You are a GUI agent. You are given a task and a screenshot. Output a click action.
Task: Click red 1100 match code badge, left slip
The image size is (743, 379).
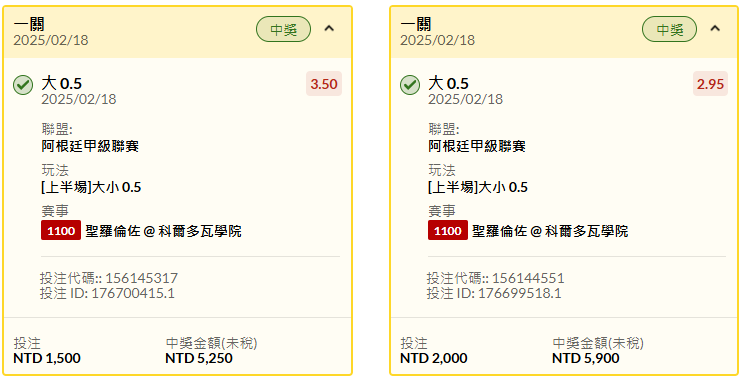61,231
